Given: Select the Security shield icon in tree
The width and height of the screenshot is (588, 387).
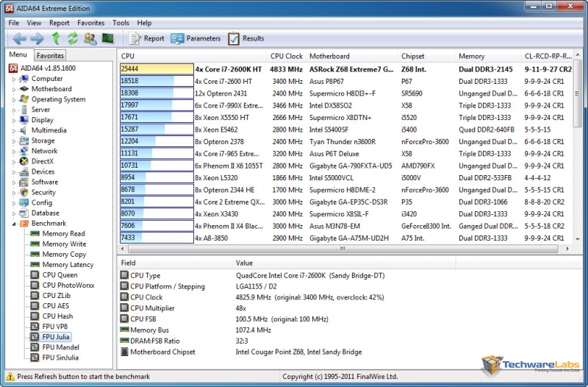Looking at the screenshot, I should 24,193.
